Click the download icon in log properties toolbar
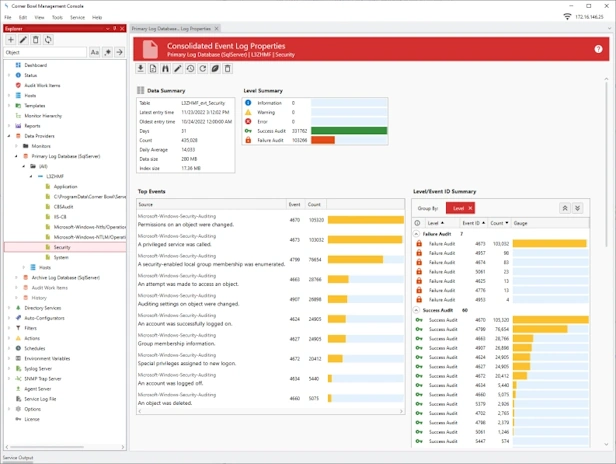This screenshot has height=464, width=616. click(141, 69)
